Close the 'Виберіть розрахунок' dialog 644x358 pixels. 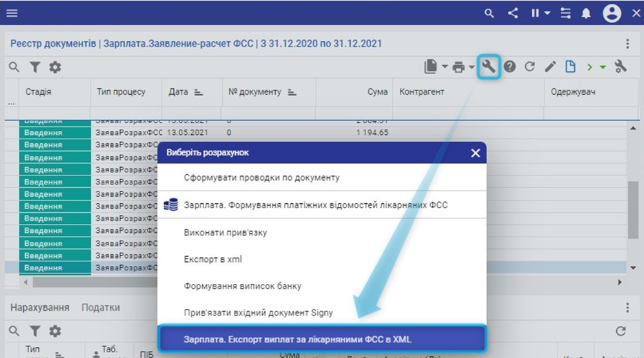[x=475, y=153]
